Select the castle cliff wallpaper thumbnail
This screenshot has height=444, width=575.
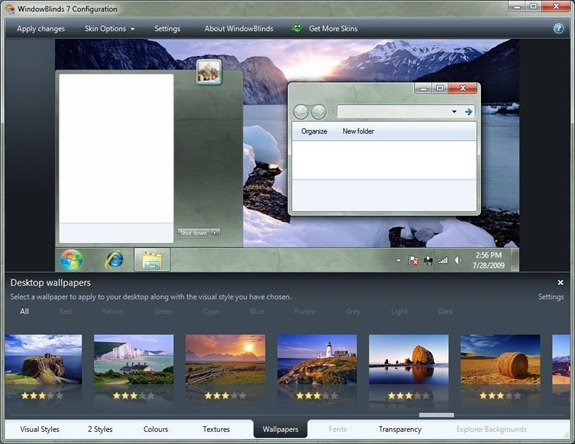44,359
